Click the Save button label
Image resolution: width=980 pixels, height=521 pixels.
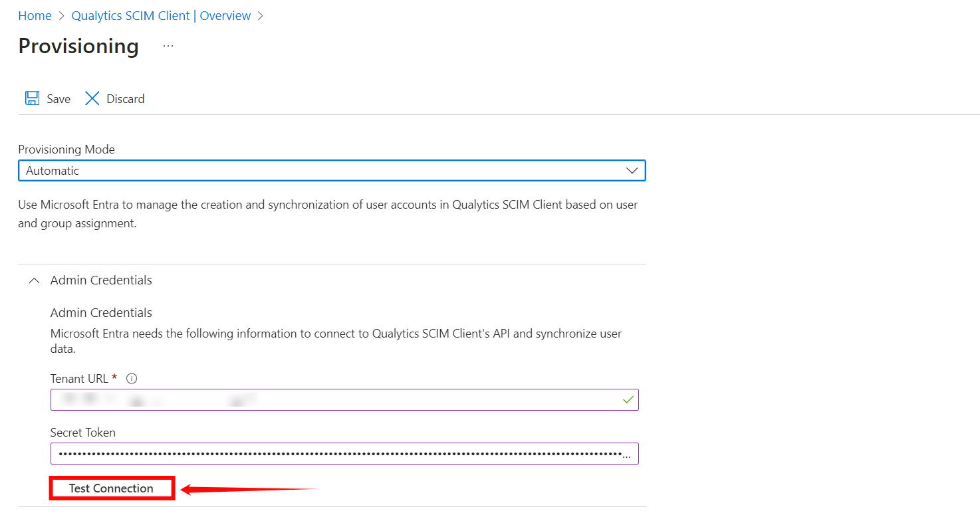pyautogui.click(x=59, y=98)
